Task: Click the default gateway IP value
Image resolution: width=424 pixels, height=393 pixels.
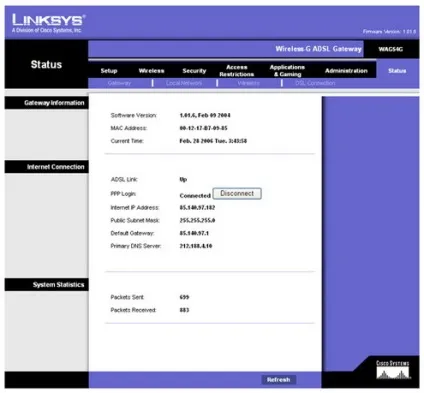Action: point(194,233)
